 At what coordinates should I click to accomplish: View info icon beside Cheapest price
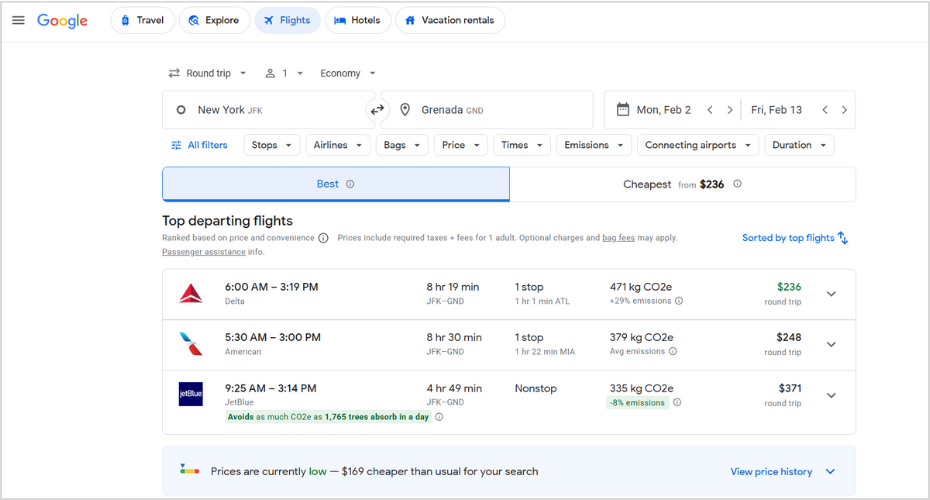[737, 184]
